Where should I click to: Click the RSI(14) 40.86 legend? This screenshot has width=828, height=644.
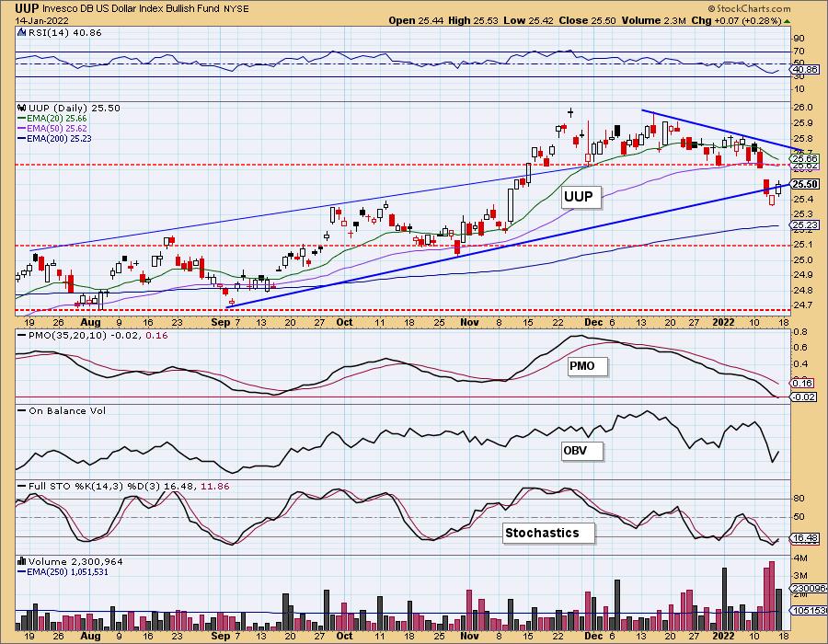64,32
